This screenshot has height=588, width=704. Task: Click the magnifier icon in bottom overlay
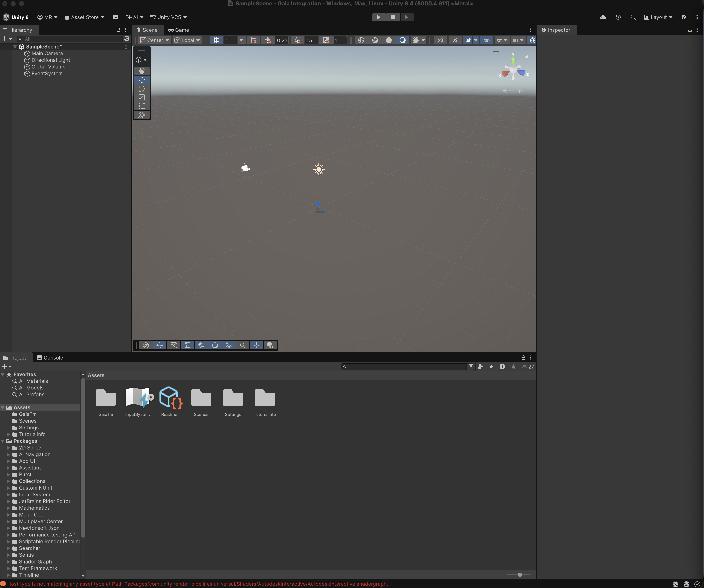(242, 345)
